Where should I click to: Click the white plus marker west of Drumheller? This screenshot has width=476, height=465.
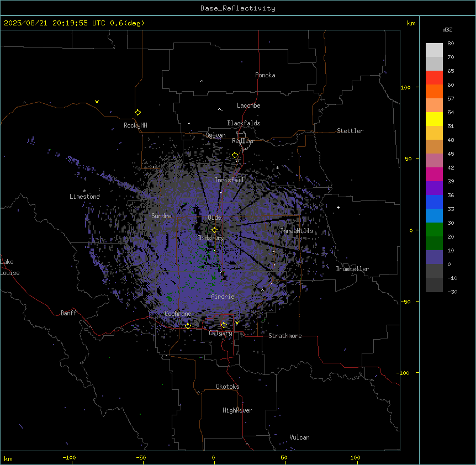[x=338, y=207]
